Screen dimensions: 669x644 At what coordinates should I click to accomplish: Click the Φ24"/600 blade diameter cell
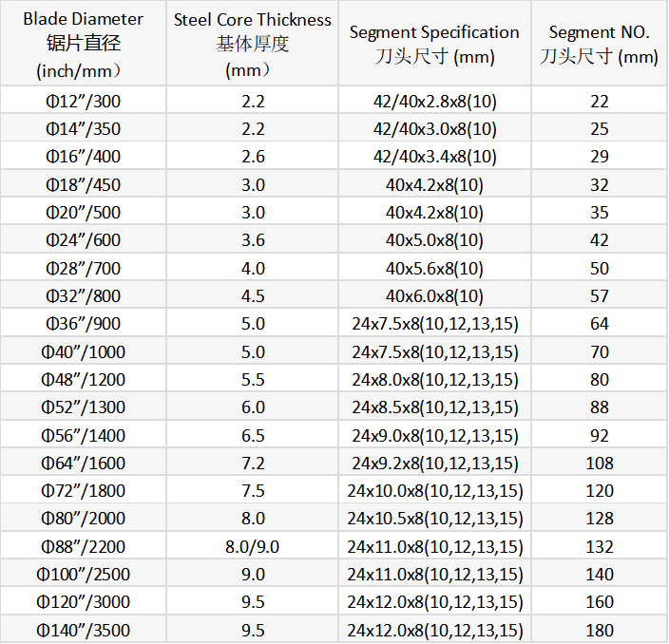84,240
